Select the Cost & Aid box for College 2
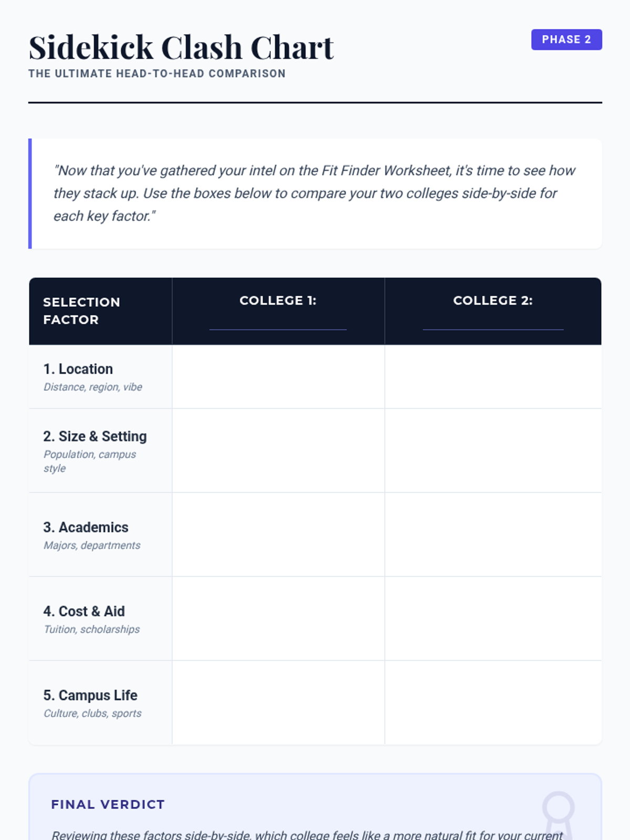630x840 pixels. [x=493, y=618]
